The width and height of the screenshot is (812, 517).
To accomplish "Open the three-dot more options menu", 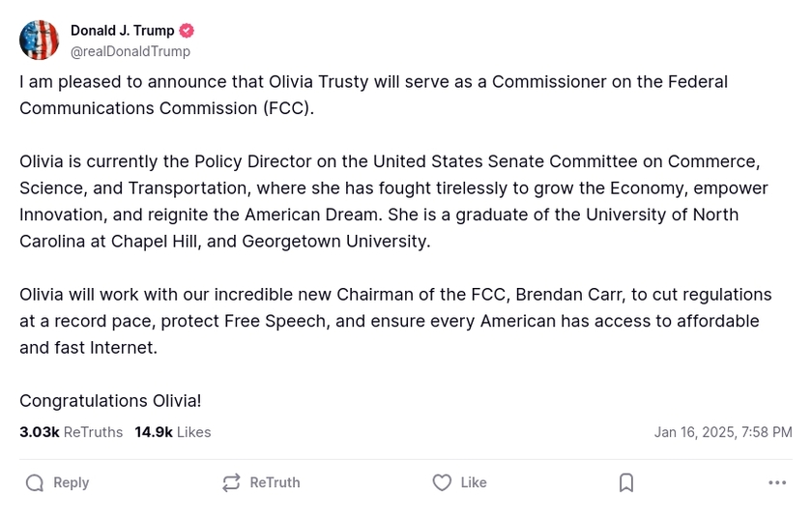I will (777, 483).
